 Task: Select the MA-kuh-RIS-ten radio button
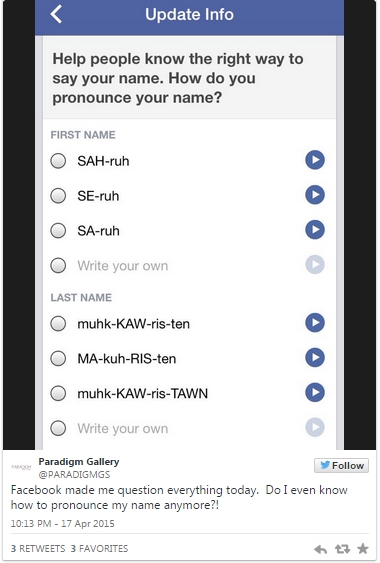[x=58, y=358]
